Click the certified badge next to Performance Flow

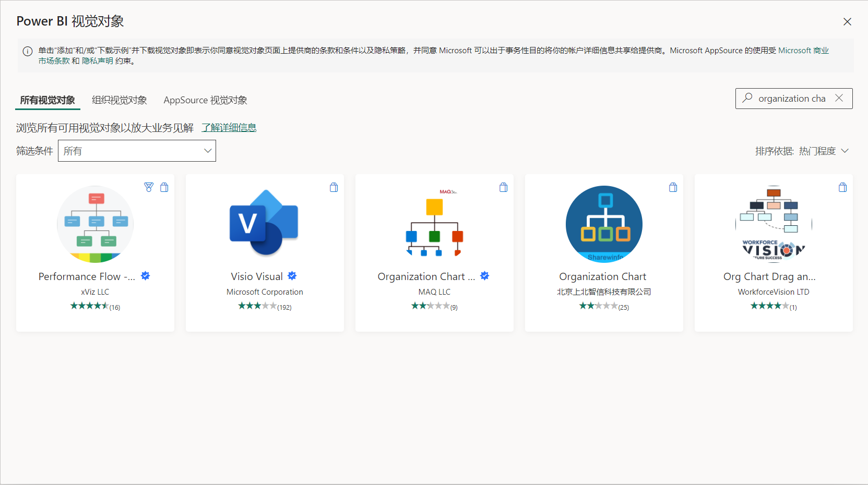click(x=146, y=276)
